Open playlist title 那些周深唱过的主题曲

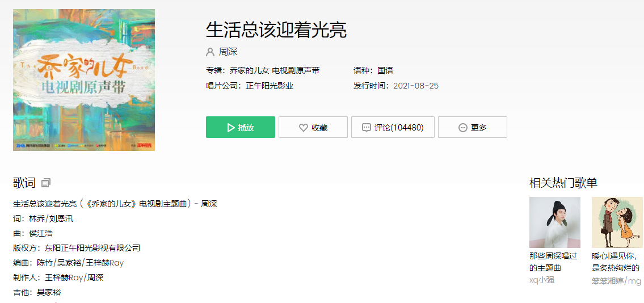[553, 262]
